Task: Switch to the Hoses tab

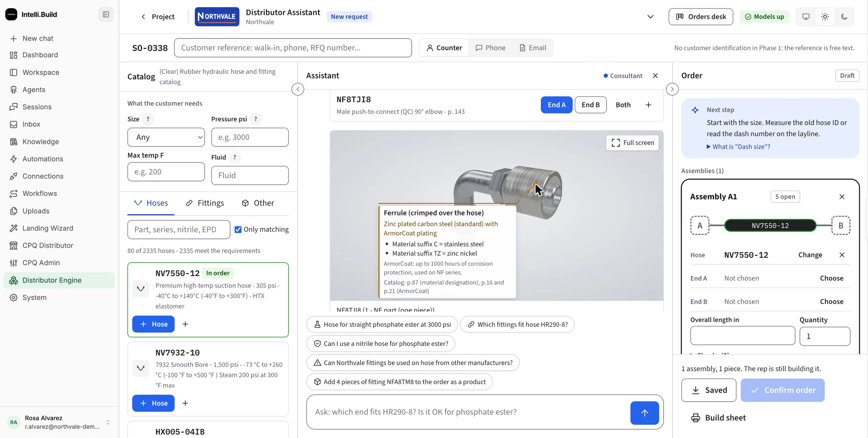Action: (x=151, y=203)
